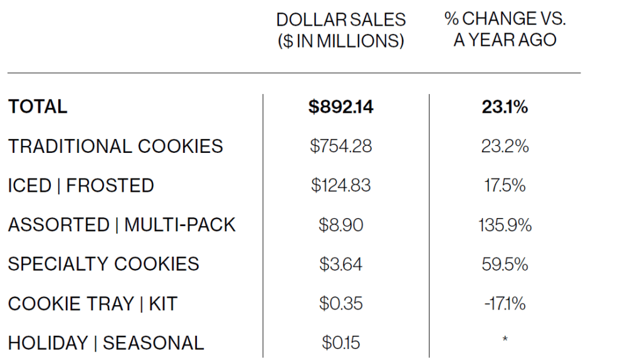Select the ICED | FROSTED row label

point(81,185)
